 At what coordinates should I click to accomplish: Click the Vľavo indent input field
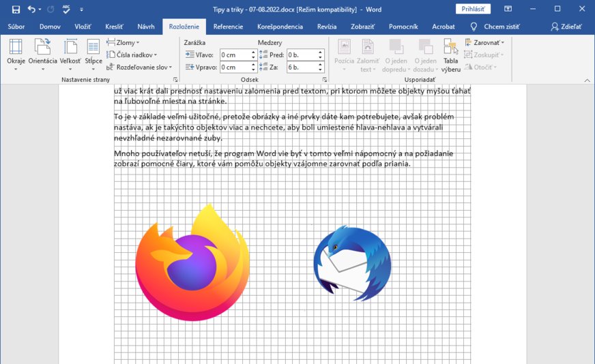tap(235, 55)
